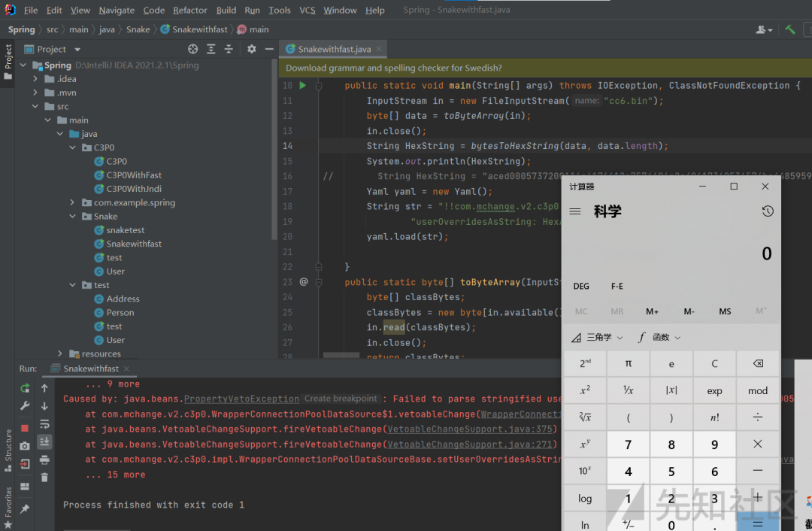Toggle soft-wrap in Run console
Image resolution: width=812 pixels, height=531 pixels.
point(44,424)
